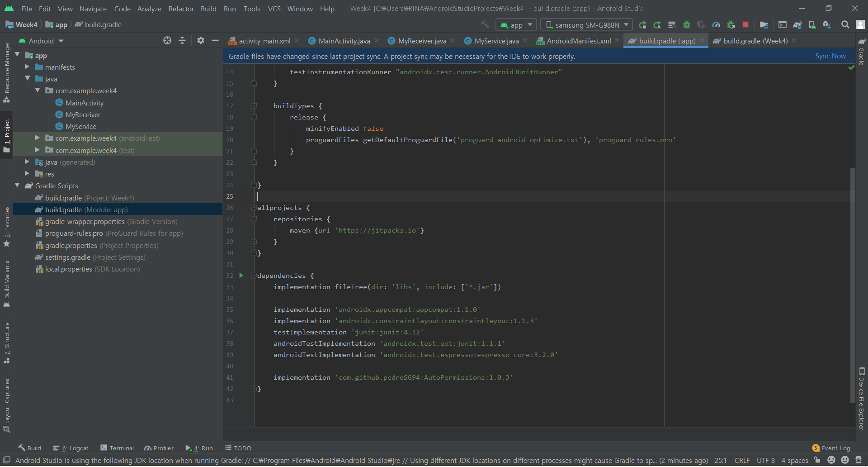
Task: Toggle the Resource Manager side panel
Action: tap(7, 72)
